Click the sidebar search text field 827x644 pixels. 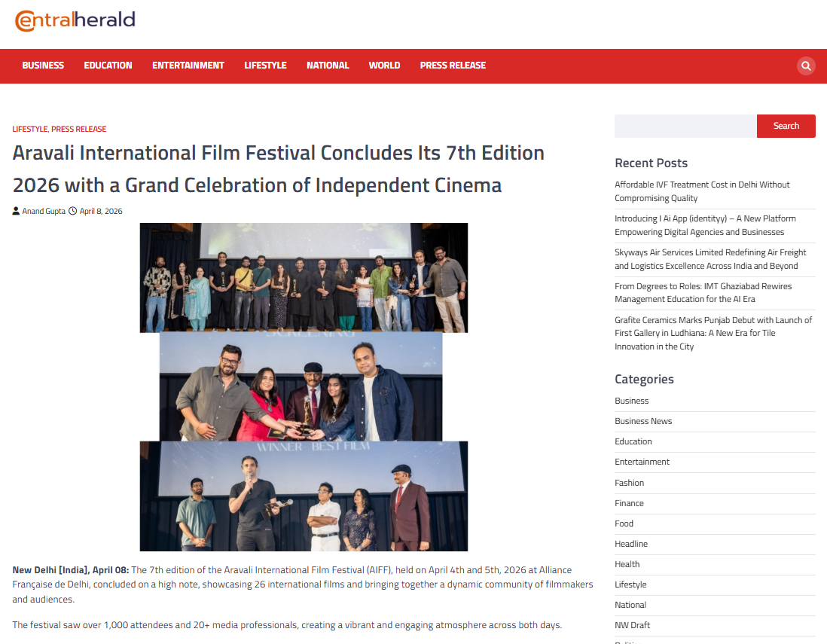tap(685, 126)
